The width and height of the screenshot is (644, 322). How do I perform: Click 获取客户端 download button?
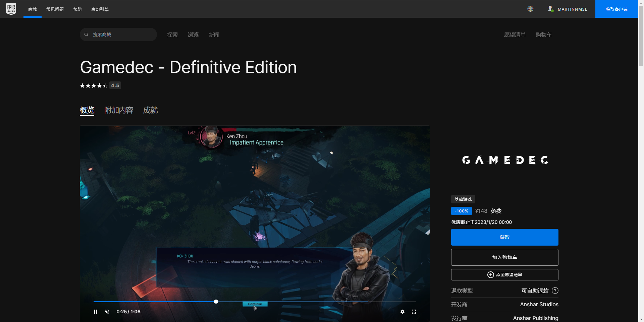coord(616,9)
